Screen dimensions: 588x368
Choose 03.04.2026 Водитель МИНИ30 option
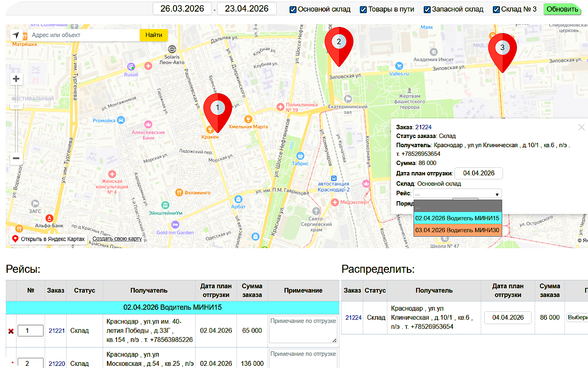pyautogui.click(x=458, y=230)
